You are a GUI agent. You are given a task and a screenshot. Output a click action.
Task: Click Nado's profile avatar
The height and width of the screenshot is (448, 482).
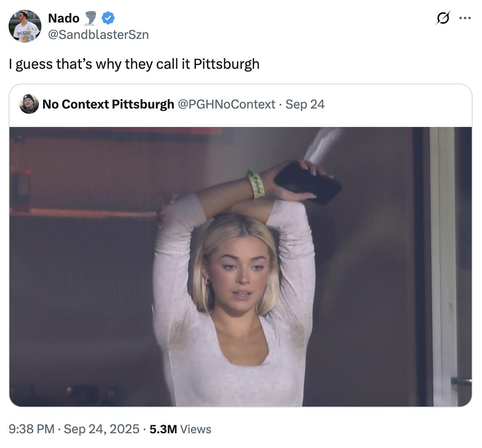(x=25, y=26)
